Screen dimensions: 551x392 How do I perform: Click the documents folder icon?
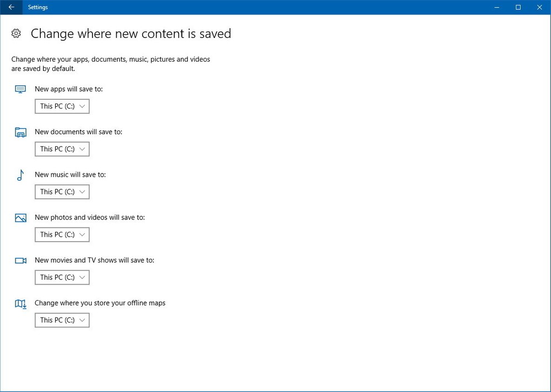pos(20,132)
